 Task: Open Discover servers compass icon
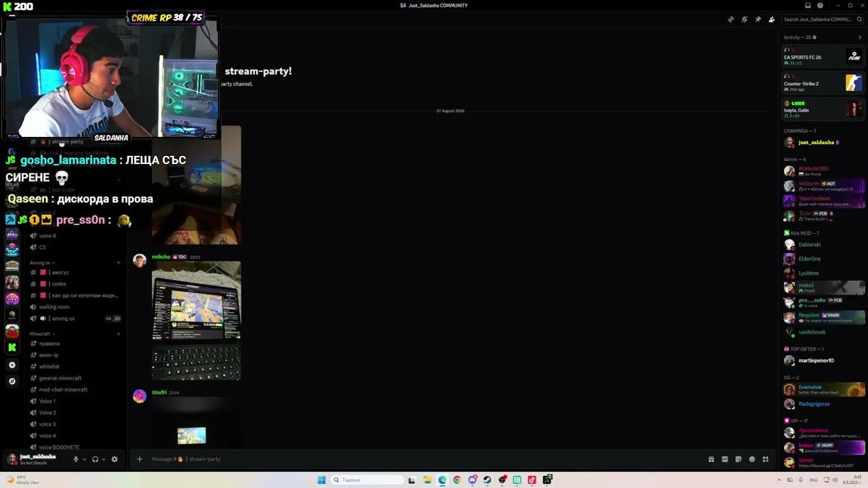click(12, 381)
